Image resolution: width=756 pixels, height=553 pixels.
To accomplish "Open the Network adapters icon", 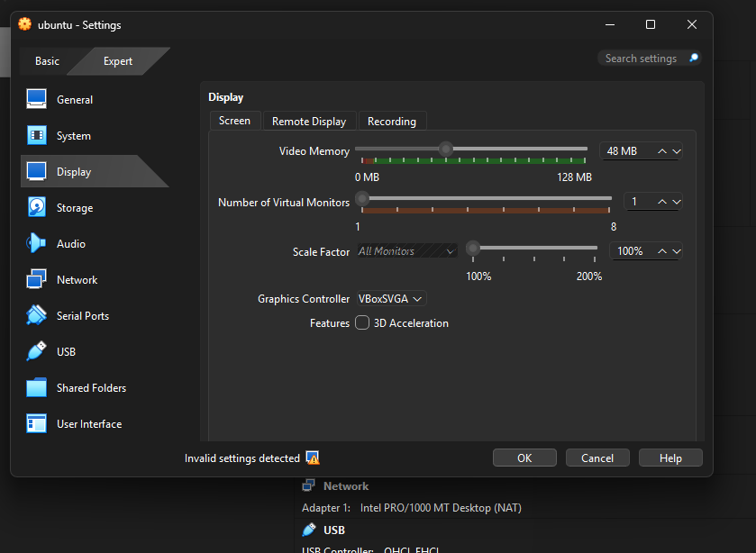I will tap(37, 279).
